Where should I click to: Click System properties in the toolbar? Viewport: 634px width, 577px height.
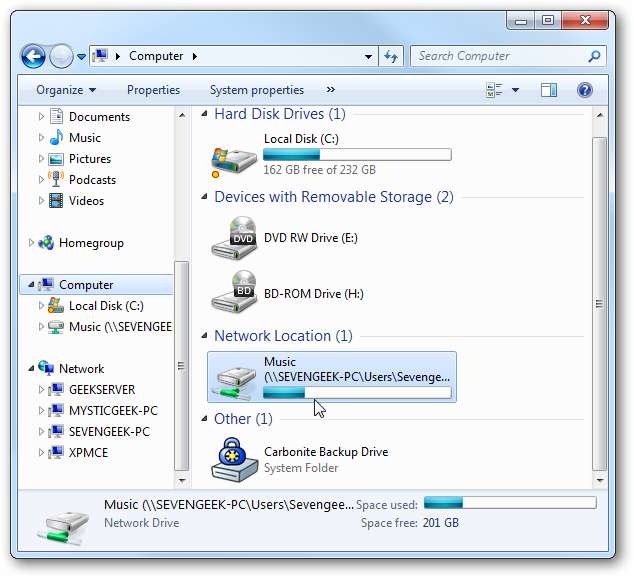point(257,90)
